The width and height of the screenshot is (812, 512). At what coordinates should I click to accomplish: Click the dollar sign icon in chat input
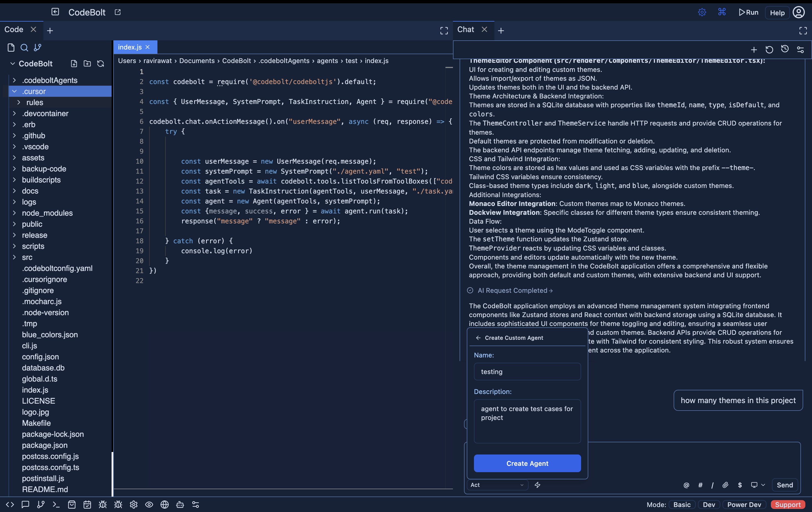[x=740, y=485]
